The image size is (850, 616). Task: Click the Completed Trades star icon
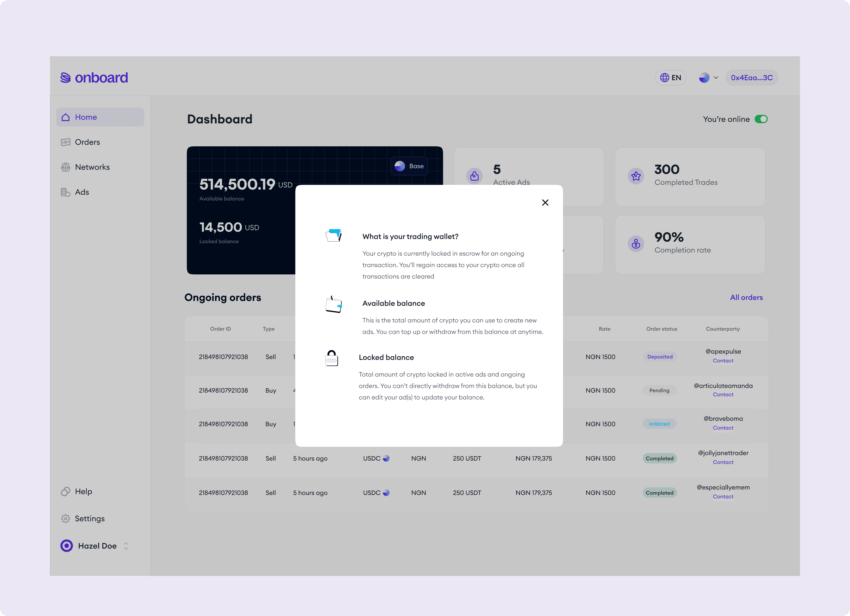point(636,176)
